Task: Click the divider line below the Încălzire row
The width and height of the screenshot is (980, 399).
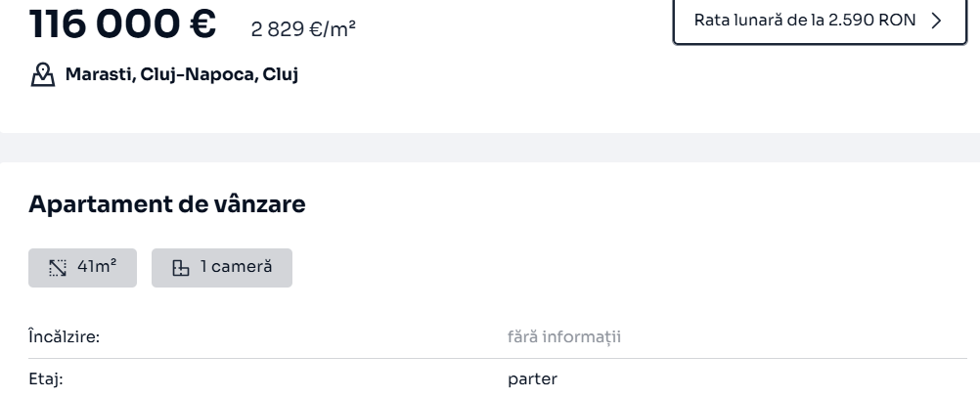Action: click(498, 358)
